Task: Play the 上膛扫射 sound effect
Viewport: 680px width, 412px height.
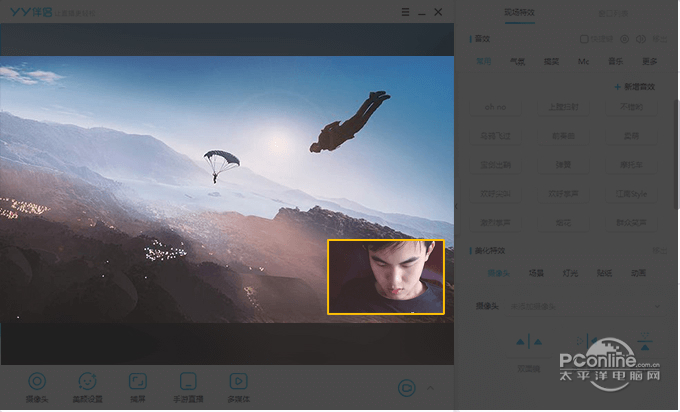Action: pyautogui.click(x=563, y=107)
